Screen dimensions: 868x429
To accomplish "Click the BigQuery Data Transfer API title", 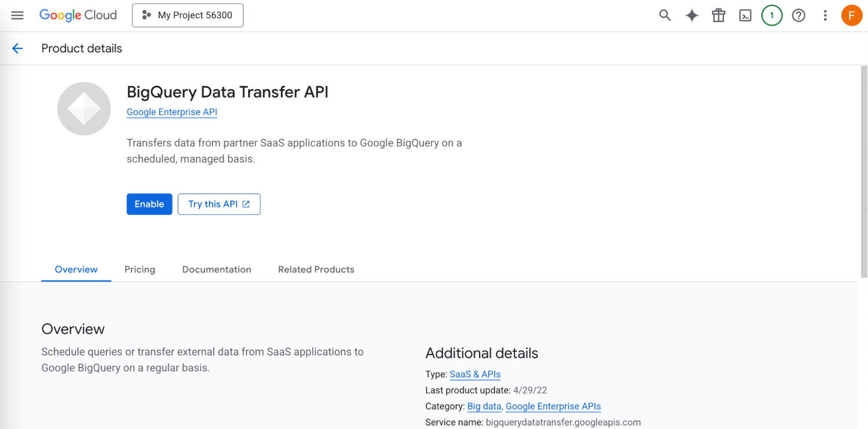I will 228,92.
